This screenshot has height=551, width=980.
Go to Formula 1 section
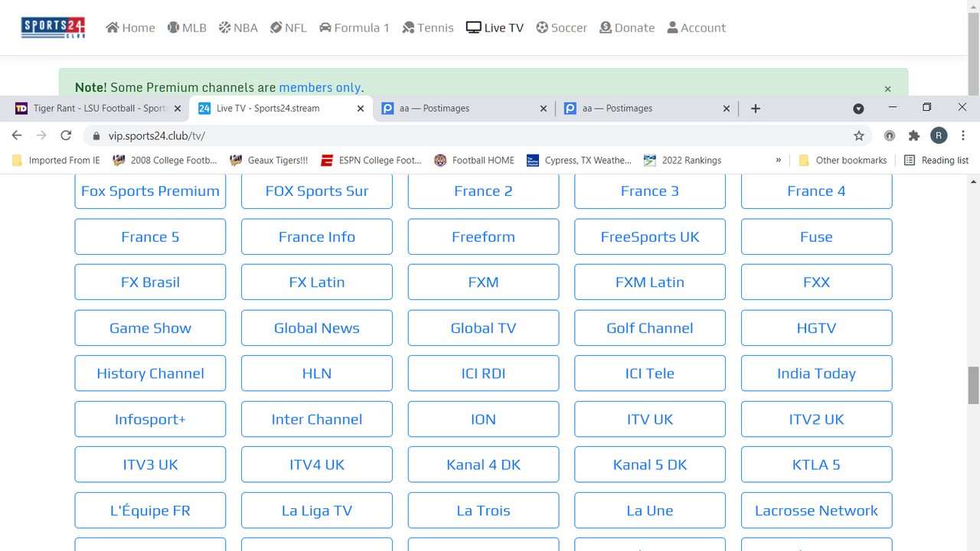[354, 28]
